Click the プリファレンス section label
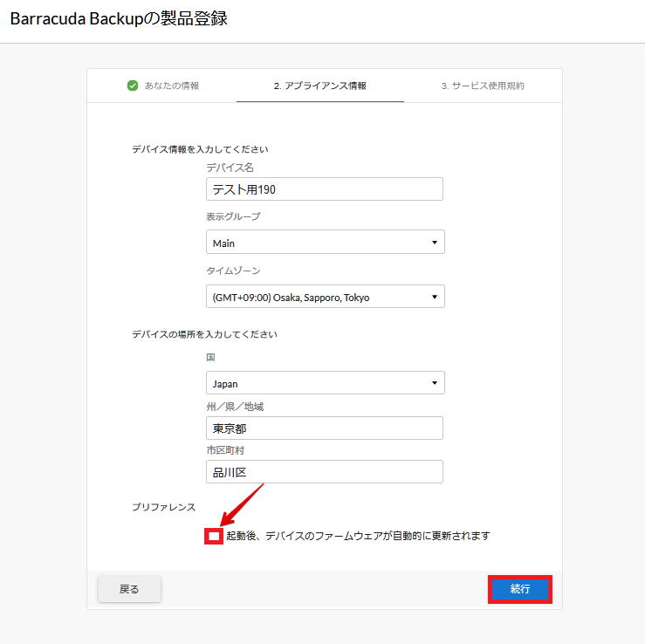Viewport: 645px width, 644px height. coord(163,507)
